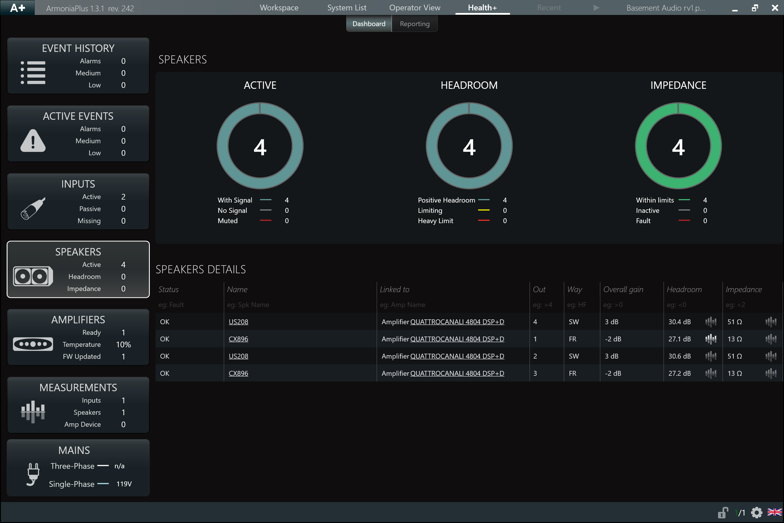Open settings with the gear icon

point(756,513)
